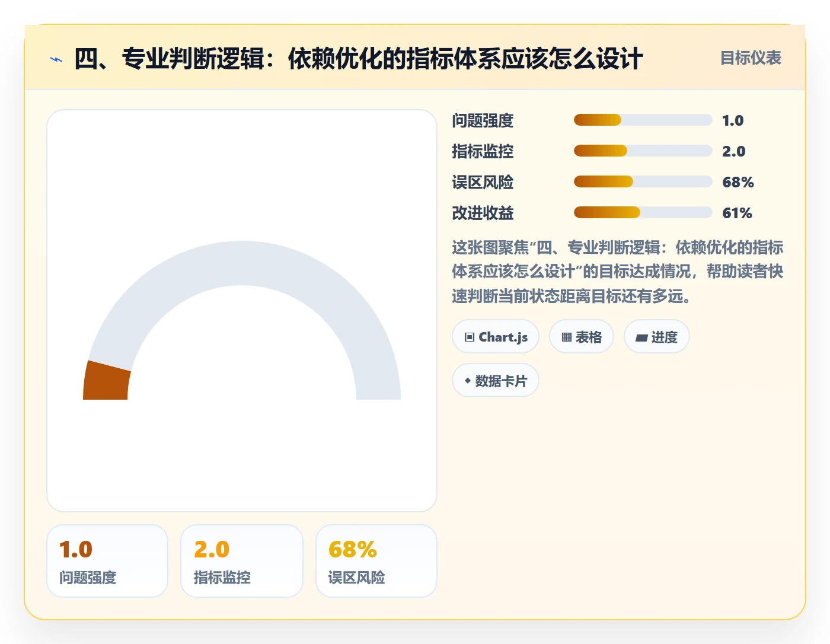Viewport: 830px width, 644px height.
Task: Click the 68% value beside 误区风险 bar
Action: [738, 182]
